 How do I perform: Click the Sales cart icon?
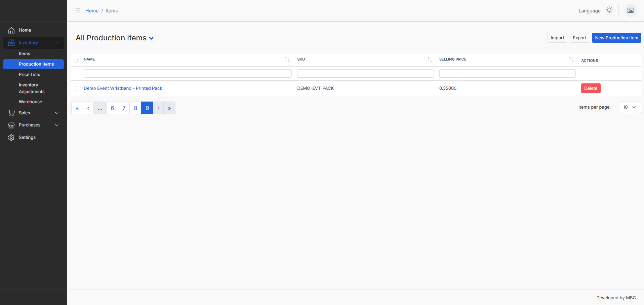11,113
